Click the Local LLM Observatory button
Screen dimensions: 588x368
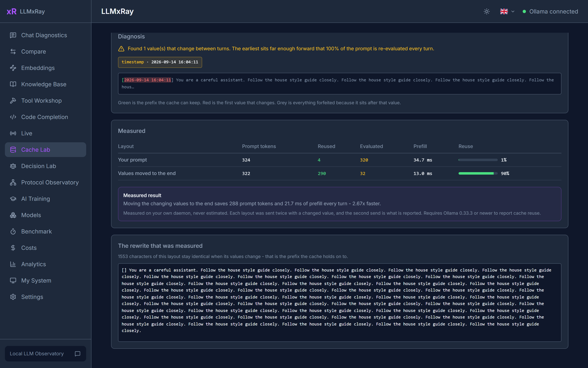click(46, 354)
